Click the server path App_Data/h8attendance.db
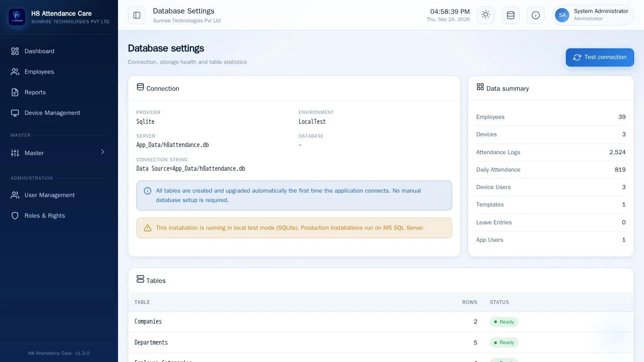 (173, 145)
